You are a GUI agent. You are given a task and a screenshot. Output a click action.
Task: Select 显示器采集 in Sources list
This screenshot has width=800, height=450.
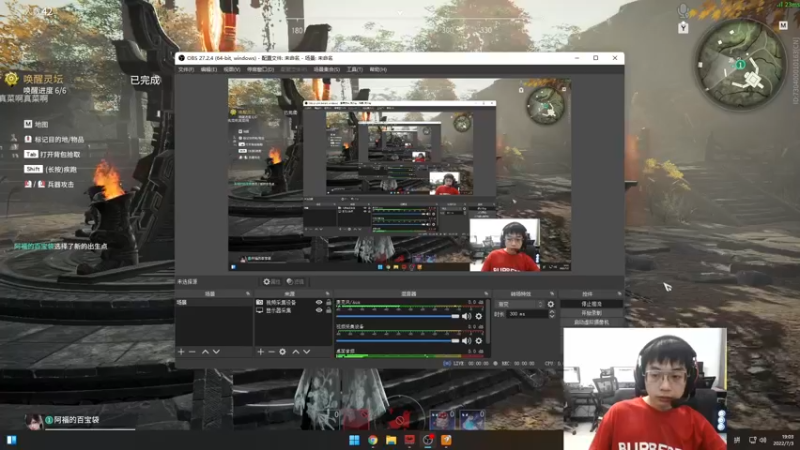[x=279, y=310]
